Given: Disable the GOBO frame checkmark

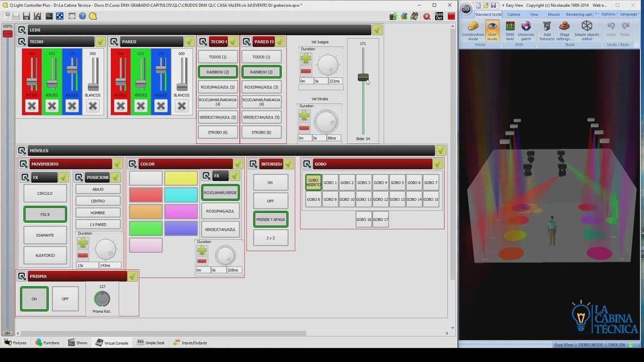Looking at the screenshot, I should click(438, 164).
